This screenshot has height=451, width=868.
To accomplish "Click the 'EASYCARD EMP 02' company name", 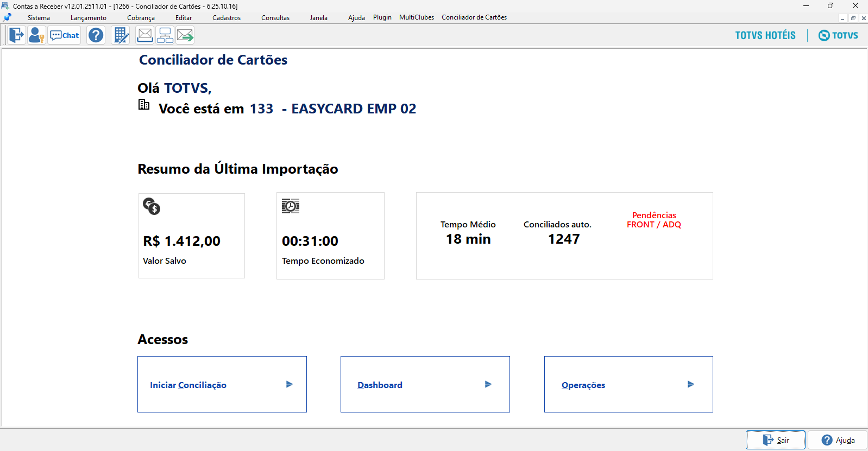I will pyautogui.click(x=354, y=109).
